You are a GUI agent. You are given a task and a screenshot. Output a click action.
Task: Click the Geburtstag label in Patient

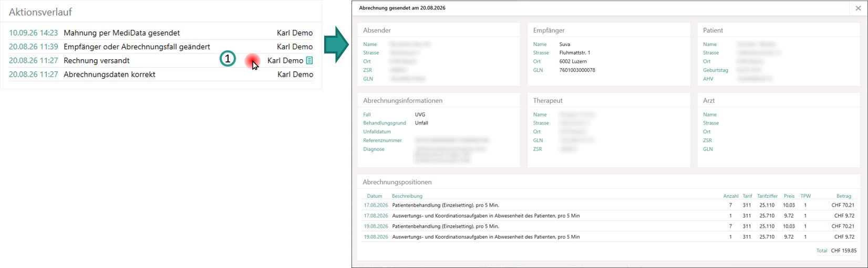(716, 70)
